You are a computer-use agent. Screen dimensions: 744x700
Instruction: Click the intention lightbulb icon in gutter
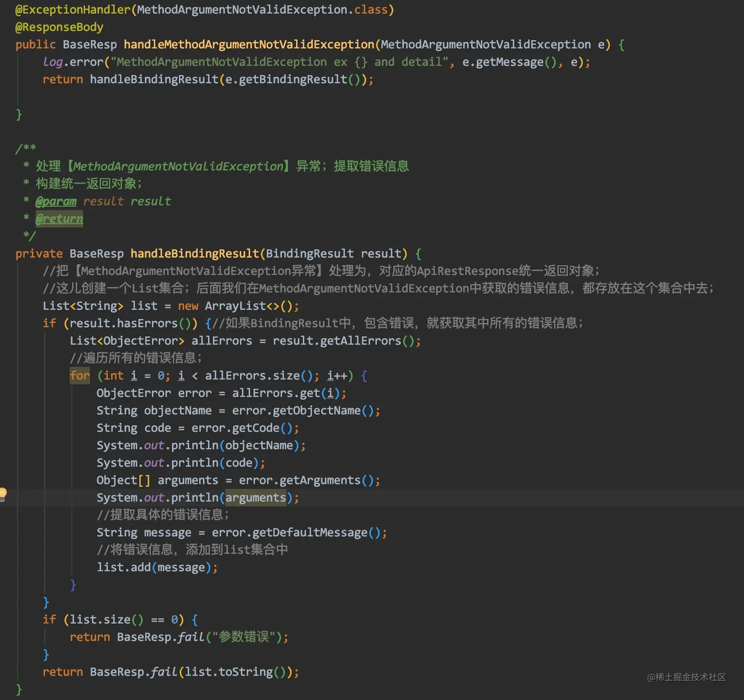pos(2,494)
